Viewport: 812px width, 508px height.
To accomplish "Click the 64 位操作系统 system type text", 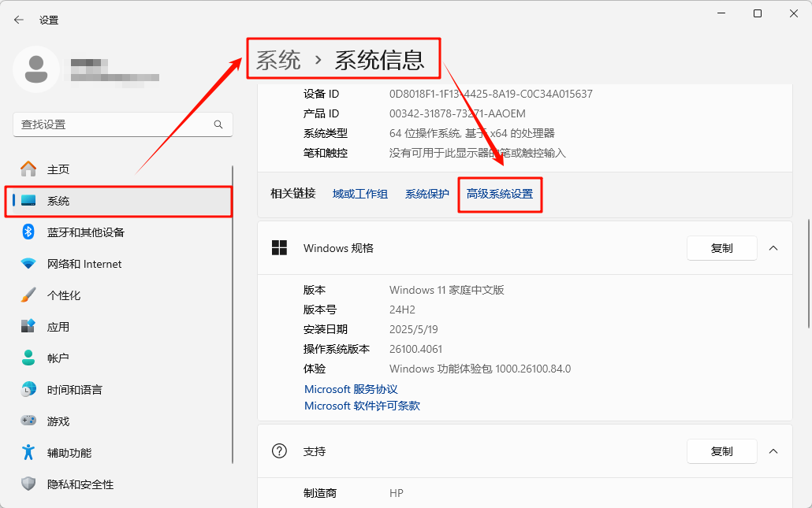I will pos(471,133).
